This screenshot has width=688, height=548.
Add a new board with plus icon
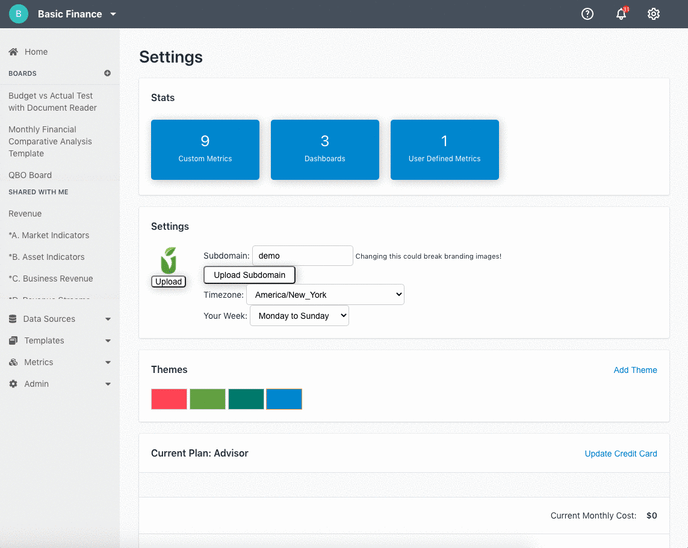(x=108, y=73)
